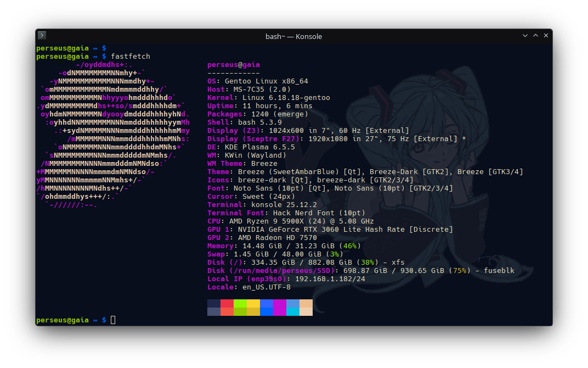Click the 'perseus@gaia' header above the dashed line
588x368 pixels.
click(234, 65)
